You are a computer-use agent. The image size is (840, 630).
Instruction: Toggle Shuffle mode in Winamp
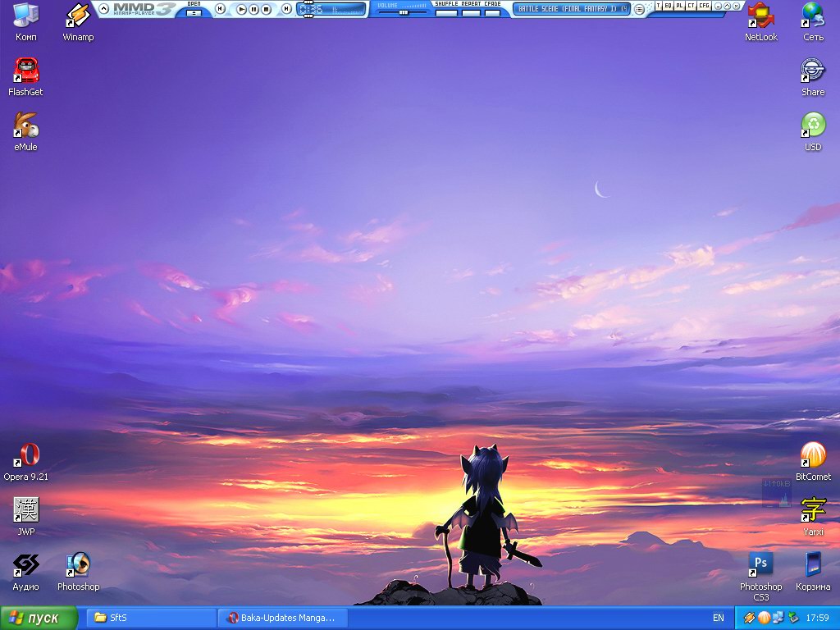pos(446,12)
